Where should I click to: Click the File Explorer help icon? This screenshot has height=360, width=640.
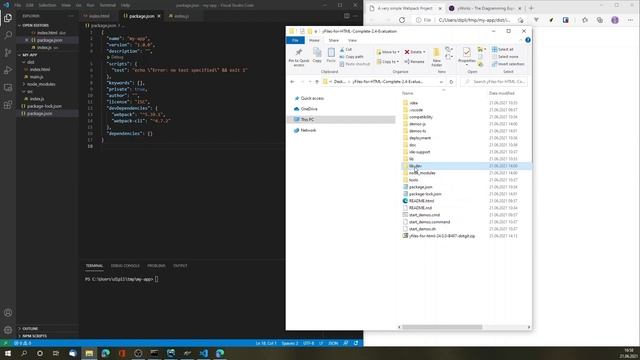point(528,40)
